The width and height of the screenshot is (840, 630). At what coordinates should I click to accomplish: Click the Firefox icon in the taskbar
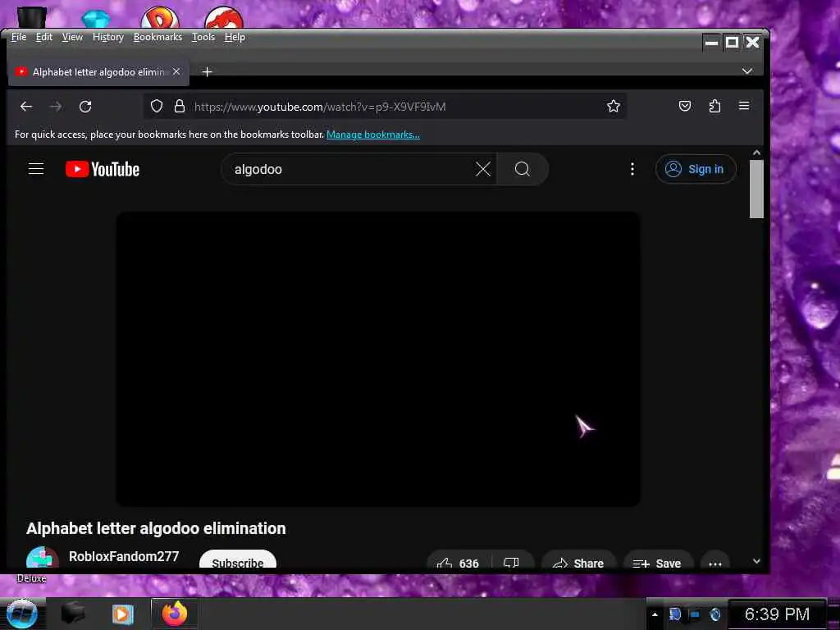coord(175,614)
